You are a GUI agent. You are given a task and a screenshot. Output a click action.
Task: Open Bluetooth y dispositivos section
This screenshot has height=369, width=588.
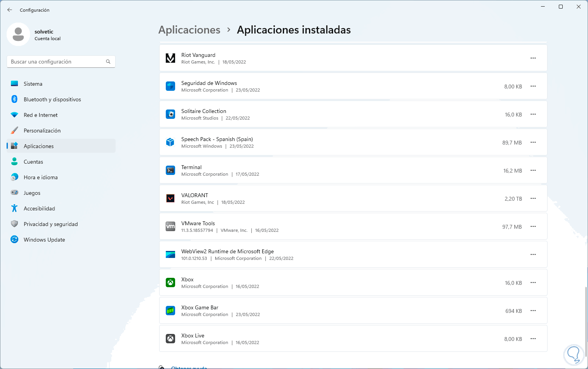pyautogui.click(x=52, y=99)
